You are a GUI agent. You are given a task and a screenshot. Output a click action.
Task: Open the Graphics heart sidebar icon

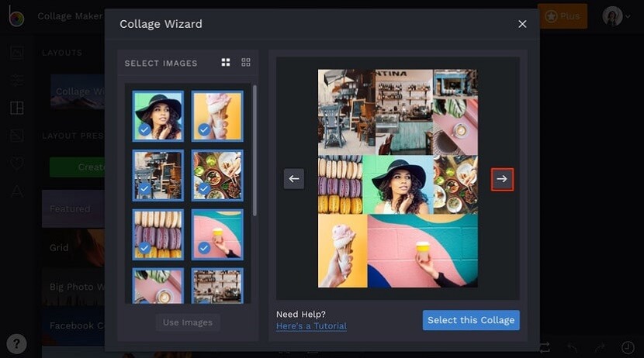point(17,164)
